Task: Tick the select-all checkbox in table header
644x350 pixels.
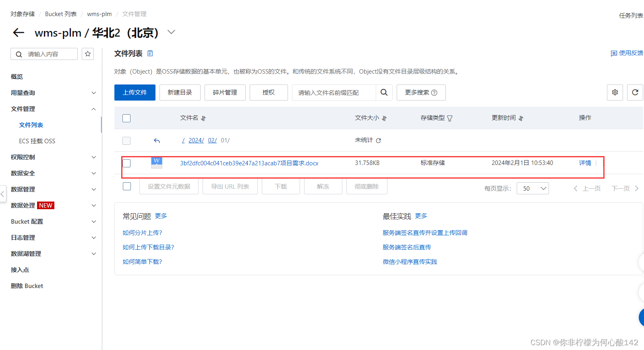Action: pos(126,118)
